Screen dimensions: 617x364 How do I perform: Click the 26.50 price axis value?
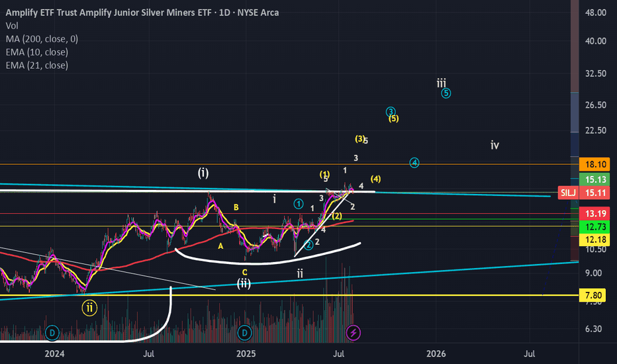[596, 105]
